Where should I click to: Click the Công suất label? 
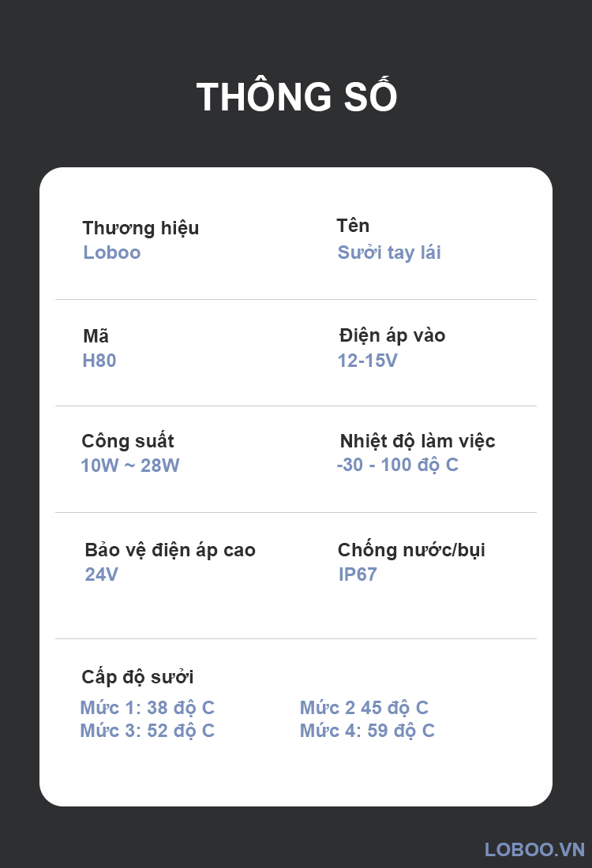(x=128, y=440)
